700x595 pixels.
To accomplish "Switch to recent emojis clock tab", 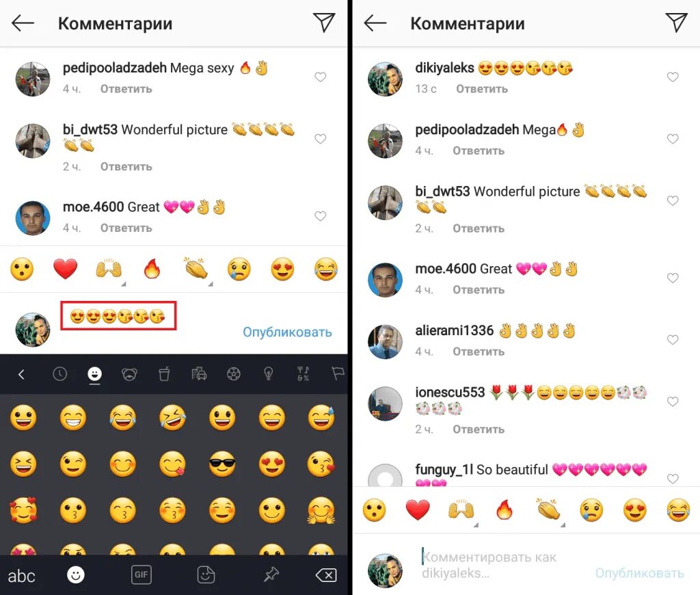I will click(60, 374).
